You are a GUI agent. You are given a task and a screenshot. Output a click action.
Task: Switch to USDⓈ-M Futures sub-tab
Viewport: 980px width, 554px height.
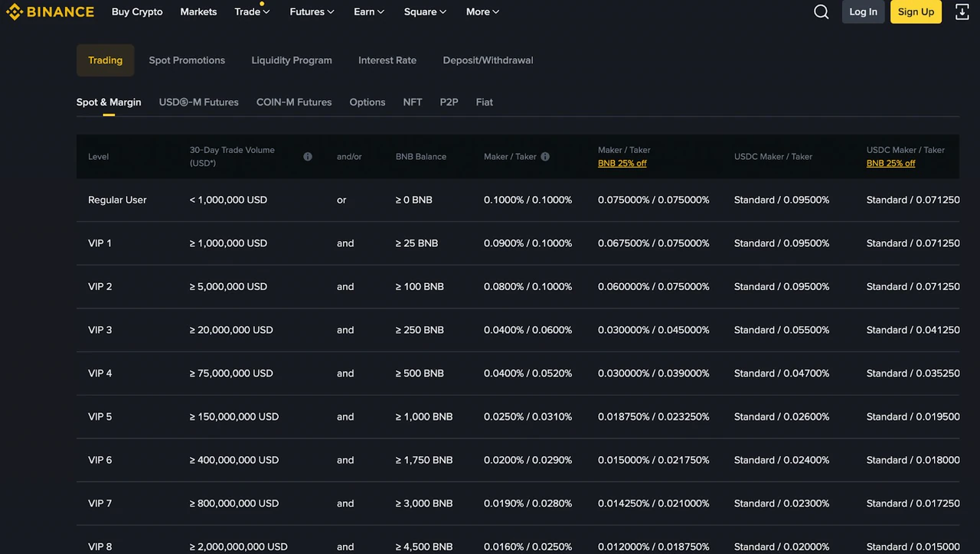pos(199,102)
